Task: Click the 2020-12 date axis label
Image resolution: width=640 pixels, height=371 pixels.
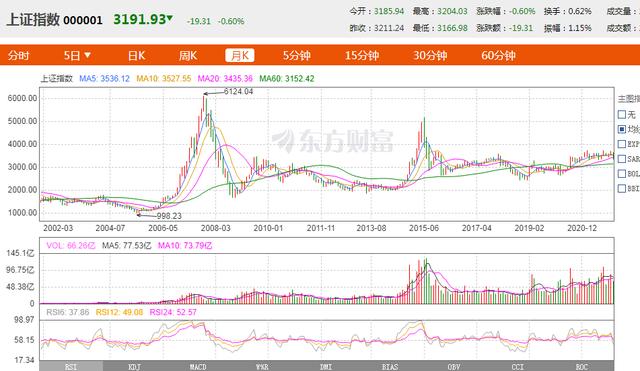Action: pyautogui.click(x=582, y=228)
